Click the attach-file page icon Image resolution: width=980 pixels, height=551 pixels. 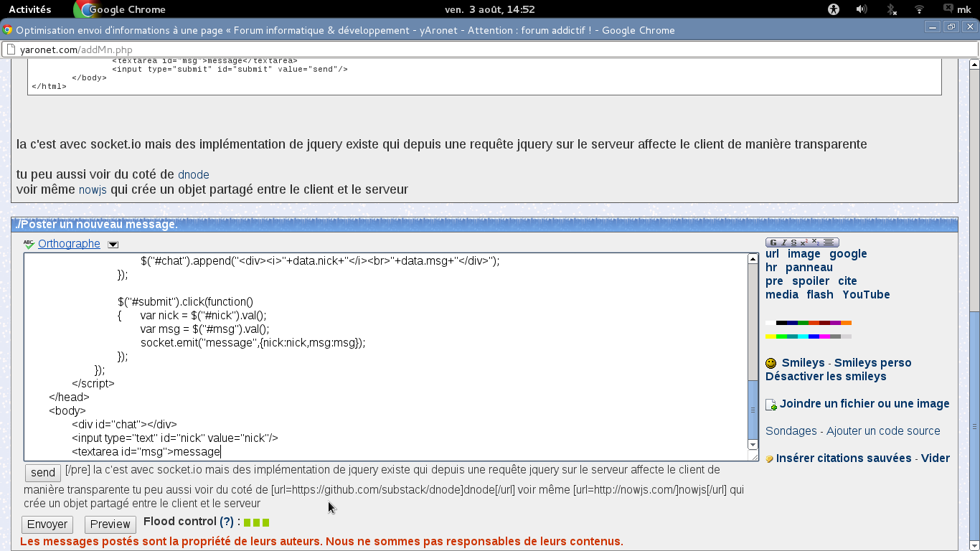tap(771, 405)
